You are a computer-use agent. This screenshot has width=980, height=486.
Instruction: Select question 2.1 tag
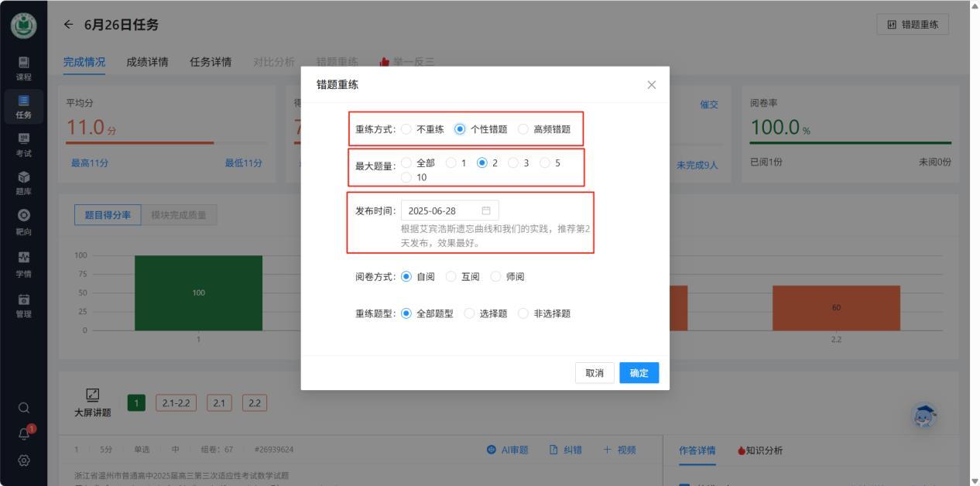point(219,402)
